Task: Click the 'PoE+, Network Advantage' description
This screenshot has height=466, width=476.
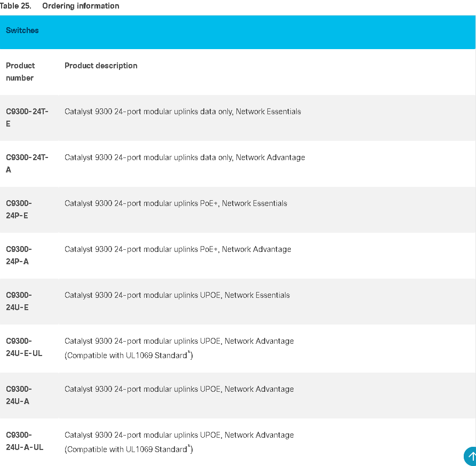Action: (178, 249)
